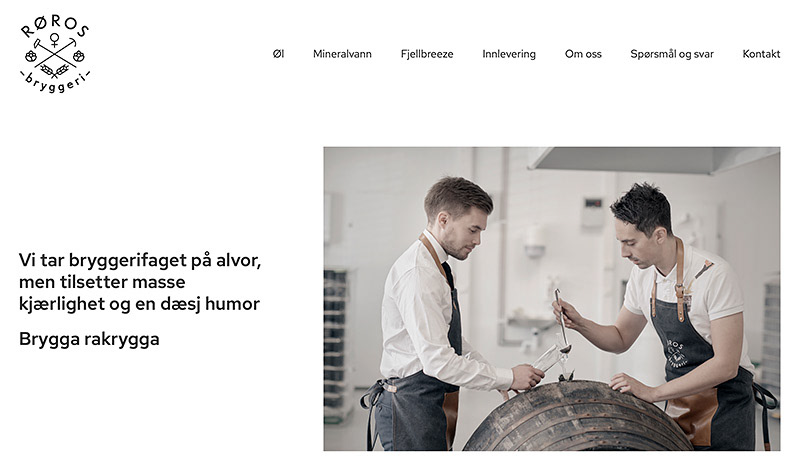Click the brewers hero photo
The image size is (800, 467).
click(x=552, y=299)
